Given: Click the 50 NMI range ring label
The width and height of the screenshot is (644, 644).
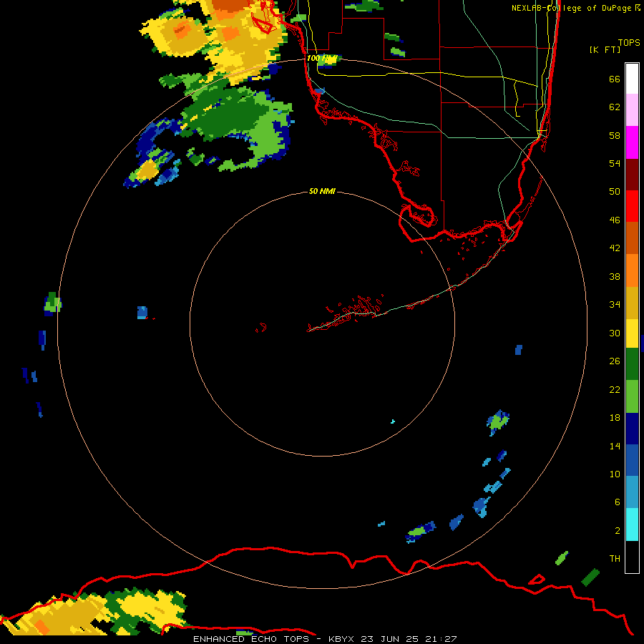Looking at the screenshot, I should click(322, 191).
